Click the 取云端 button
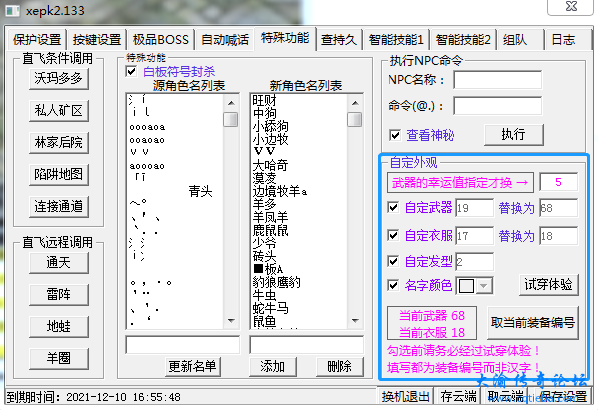The width and height of the screenshot is (598, 410). coord(506,397)
